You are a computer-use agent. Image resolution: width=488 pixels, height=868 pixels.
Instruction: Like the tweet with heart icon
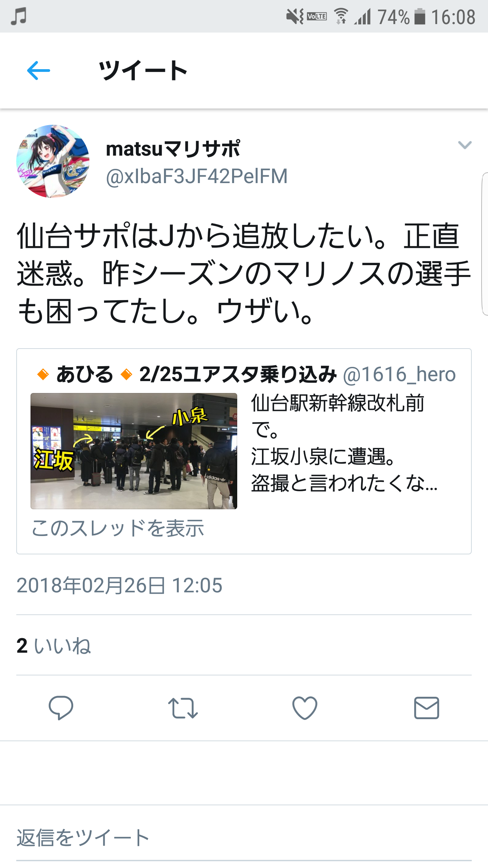click(x=305, y=708)
